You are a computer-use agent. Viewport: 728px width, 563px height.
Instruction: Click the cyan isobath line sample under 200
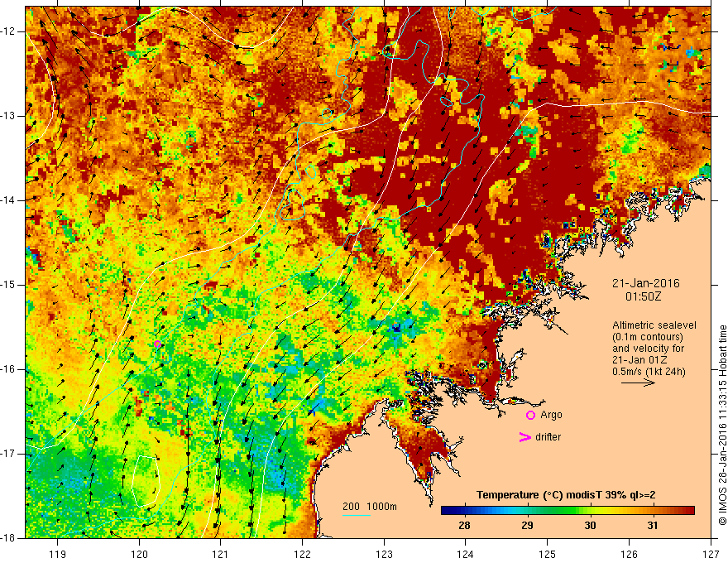pyautogui.click(x=357, y=515)
